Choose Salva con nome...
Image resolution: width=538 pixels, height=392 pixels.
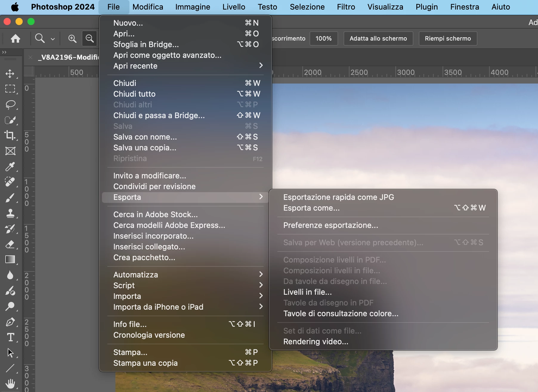pos(185,137)
